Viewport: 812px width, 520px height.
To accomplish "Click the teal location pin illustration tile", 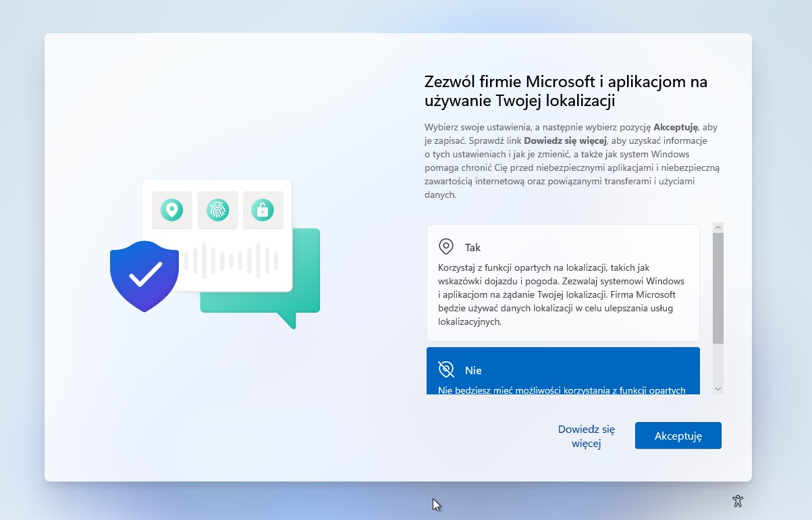I will click(x=172, y=210).
